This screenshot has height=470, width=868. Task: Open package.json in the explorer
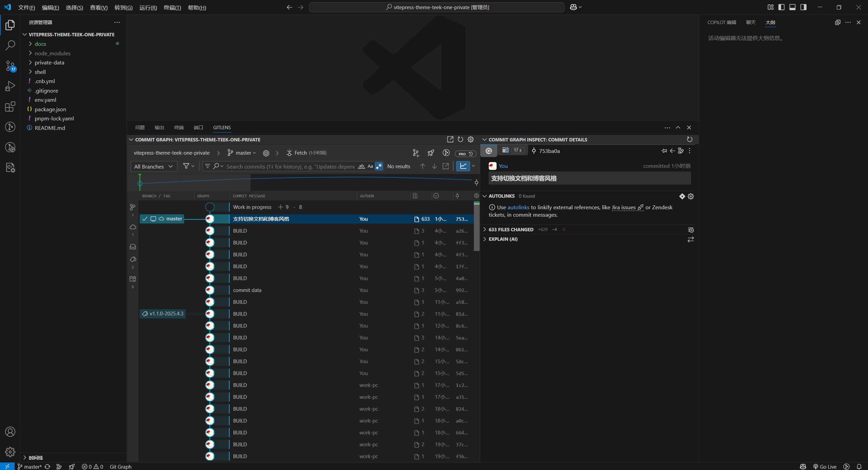(50, 109)
